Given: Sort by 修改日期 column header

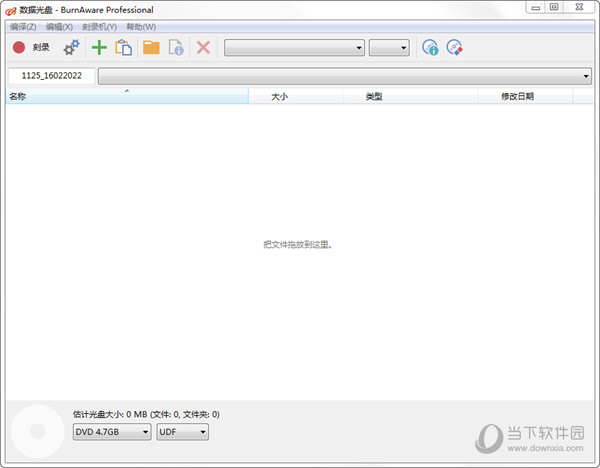Looking at the screenshot, I should (525, 96).
